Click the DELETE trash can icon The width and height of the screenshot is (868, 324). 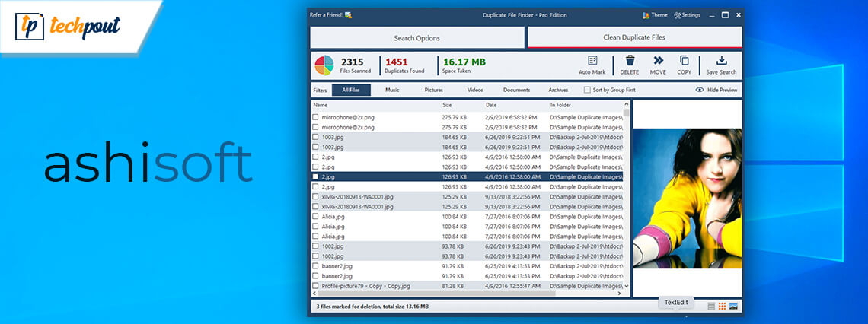click(x=630, y=61)
